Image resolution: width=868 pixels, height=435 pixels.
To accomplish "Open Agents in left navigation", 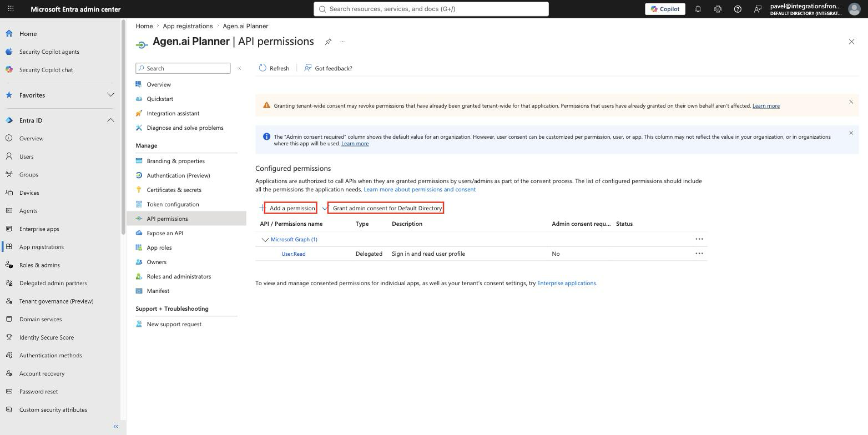I will pyautogui.click(x=28, y=211).
